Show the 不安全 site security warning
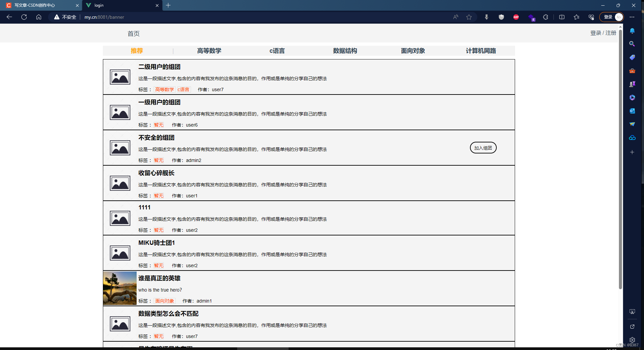The image size is (644, 350). click(65, 17)
